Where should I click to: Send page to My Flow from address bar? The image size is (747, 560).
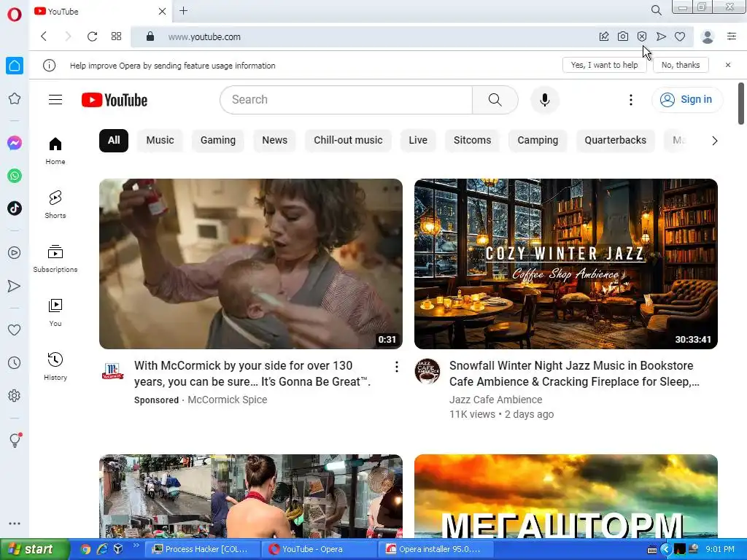tap(661, 36)
